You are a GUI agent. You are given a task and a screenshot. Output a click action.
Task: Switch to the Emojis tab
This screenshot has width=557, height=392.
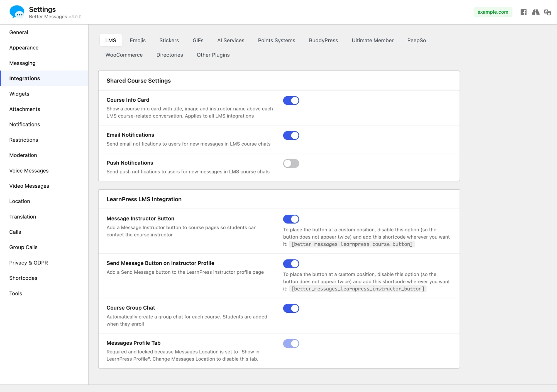pyautogui.click(x=138, y=40)
